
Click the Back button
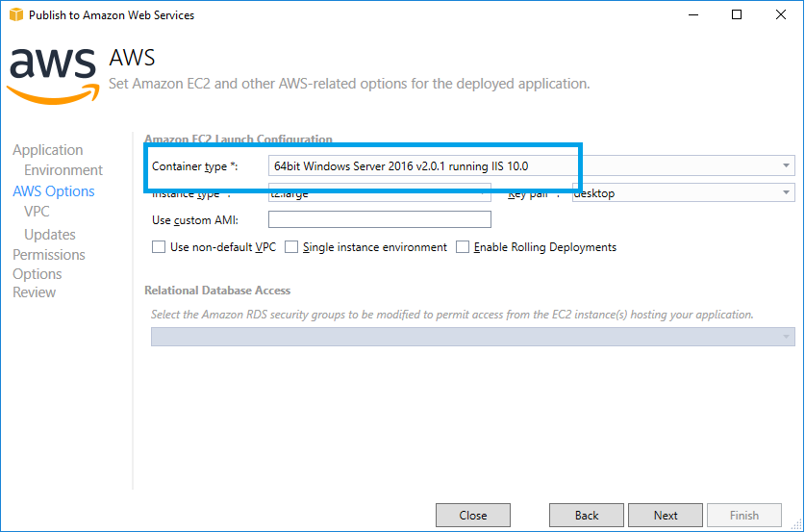[587, 515]
